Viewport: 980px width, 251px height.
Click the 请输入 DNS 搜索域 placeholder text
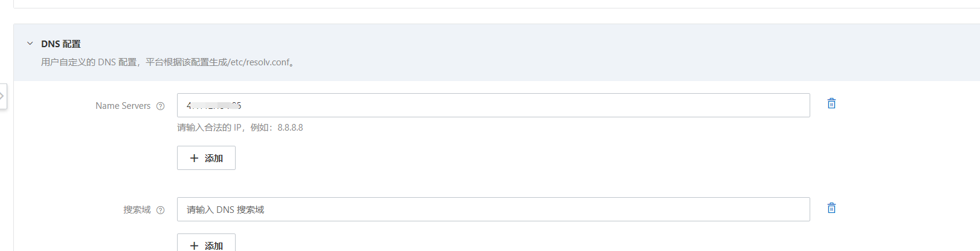coord(225,209)
